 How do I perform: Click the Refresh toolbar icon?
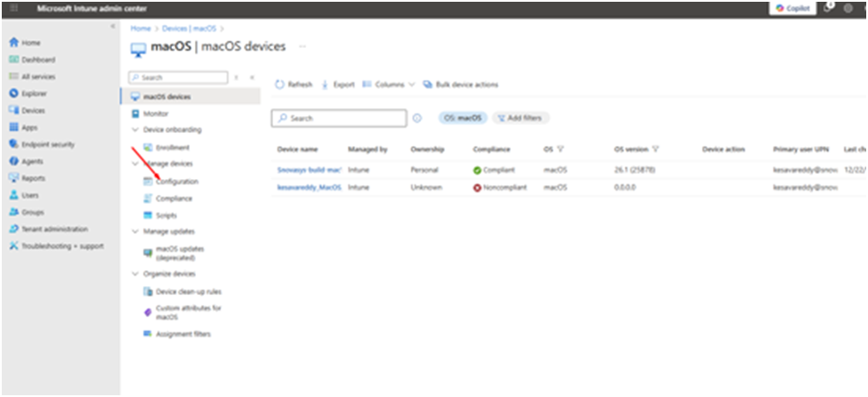click(279, 85)
